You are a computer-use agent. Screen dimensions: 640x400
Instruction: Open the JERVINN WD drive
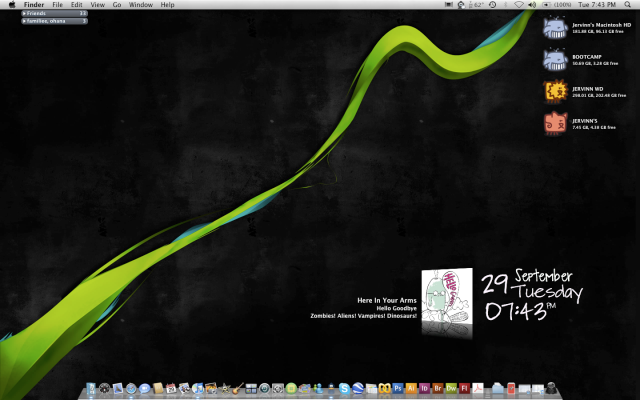point(555,91)
